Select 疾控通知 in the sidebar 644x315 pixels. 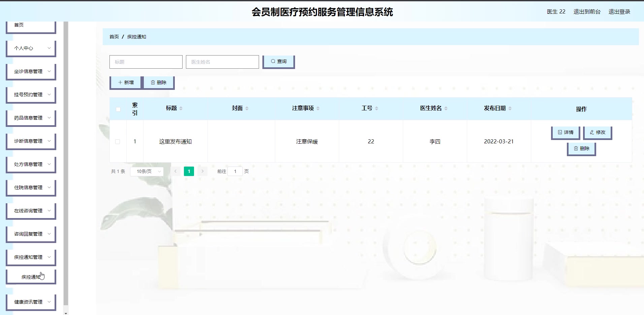[x=31, y=276]
